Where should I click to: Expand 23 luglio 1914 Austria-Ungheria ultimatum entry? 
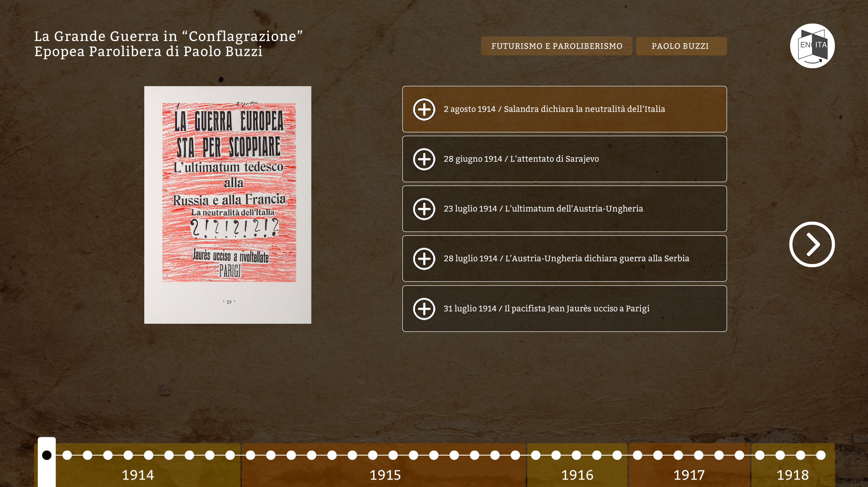point(564,209)
